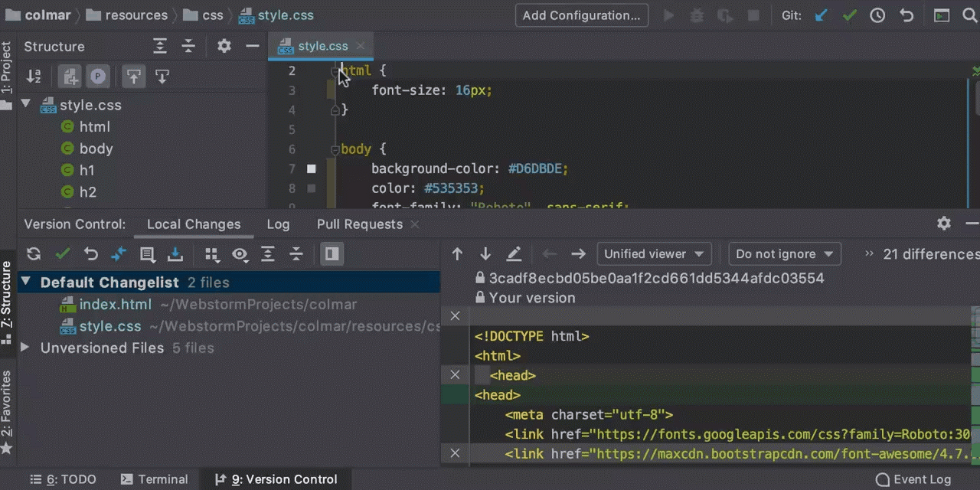
Task: Click the Run Anything icon in top toolbar
Action: pos(942,15)
